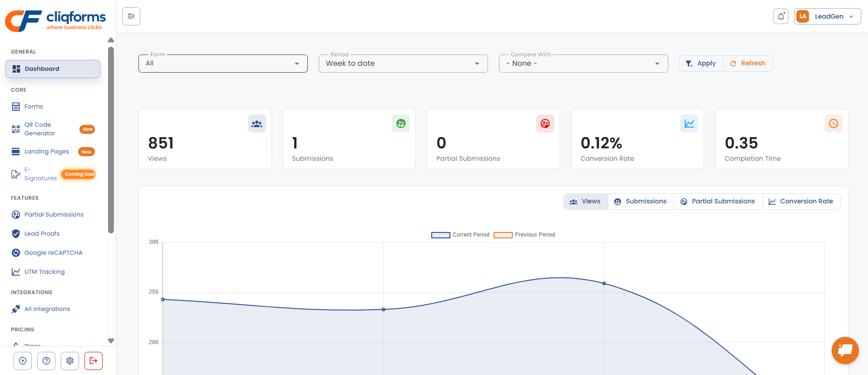Image resolution: width=868 pixels, height=375 pixels.
Task: Click the All Integrations plug icon
Action: (16, 309)
